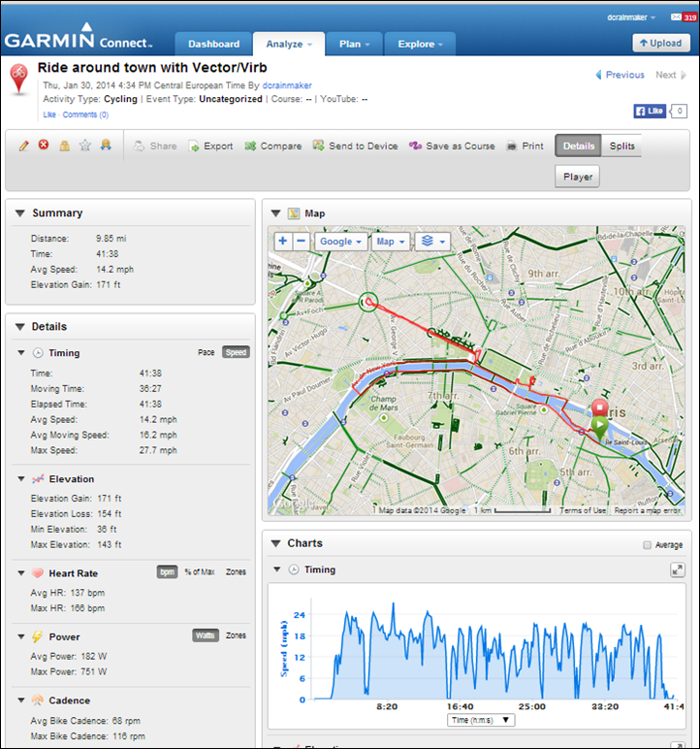Open the Google map provider dropdown

point(341,242)
